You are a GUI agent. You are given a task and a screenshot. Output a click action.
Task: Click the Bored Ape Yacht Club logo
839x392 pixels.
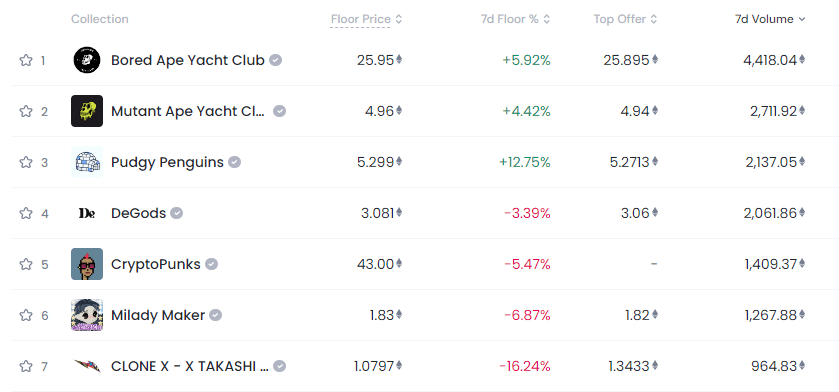point(87,60)
